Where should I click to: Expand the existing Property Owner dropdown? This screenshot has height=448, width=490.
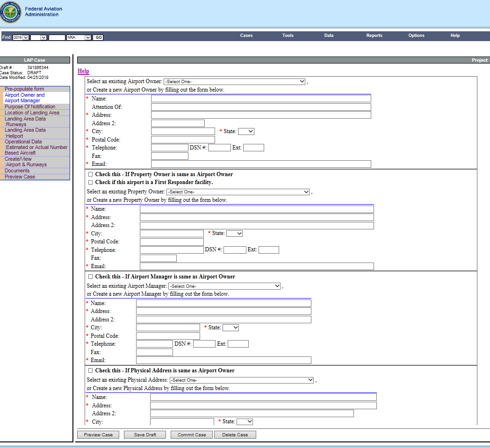238,192
